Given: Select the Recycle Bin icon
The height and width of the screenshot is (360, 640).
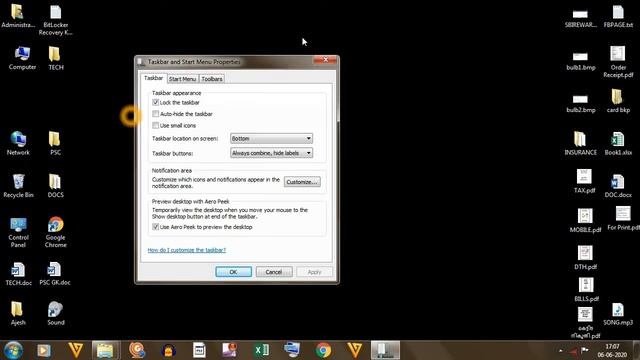Looking at the screenshot, I should point(18,186).
